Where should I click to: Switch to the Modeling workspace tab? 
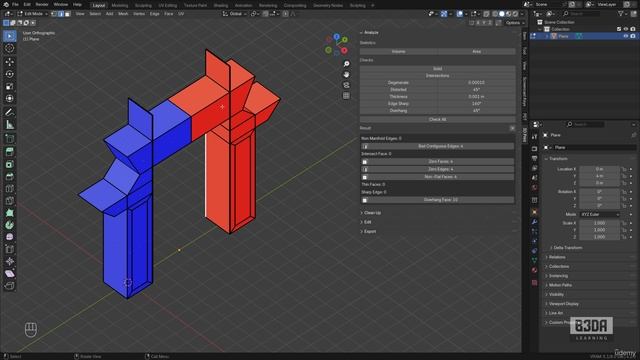[x=120, y=5]
